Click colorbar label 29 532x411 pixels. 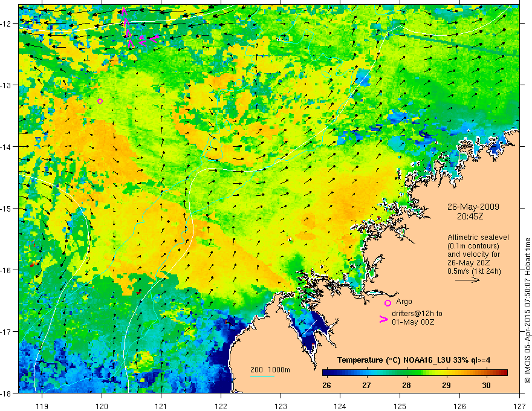coord(447,386)
